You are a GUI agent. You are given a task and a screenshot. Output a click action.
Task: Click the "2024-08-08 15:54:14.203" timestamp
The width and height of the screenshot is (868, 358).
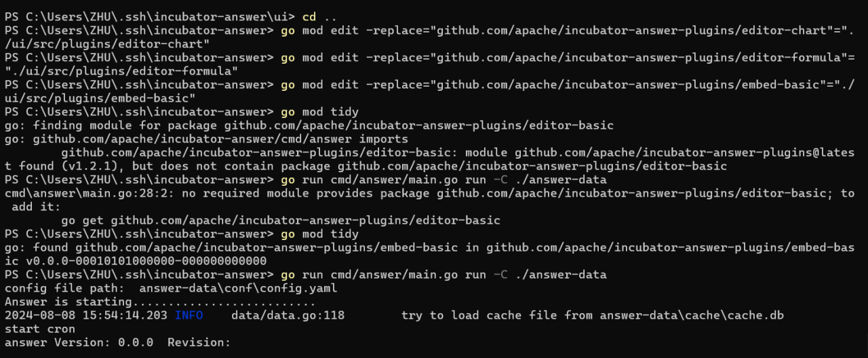(85, 315)
